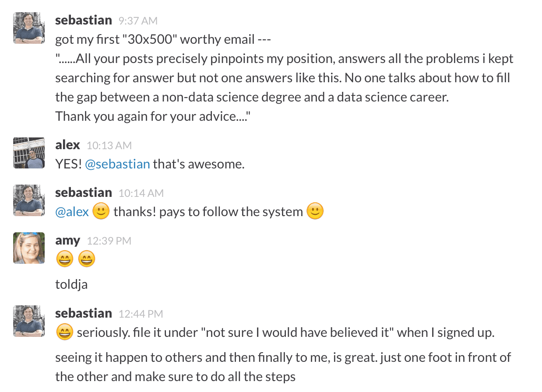Click the smiley emoji right after @alex
The image size is (542, 392).
[101, 212]
